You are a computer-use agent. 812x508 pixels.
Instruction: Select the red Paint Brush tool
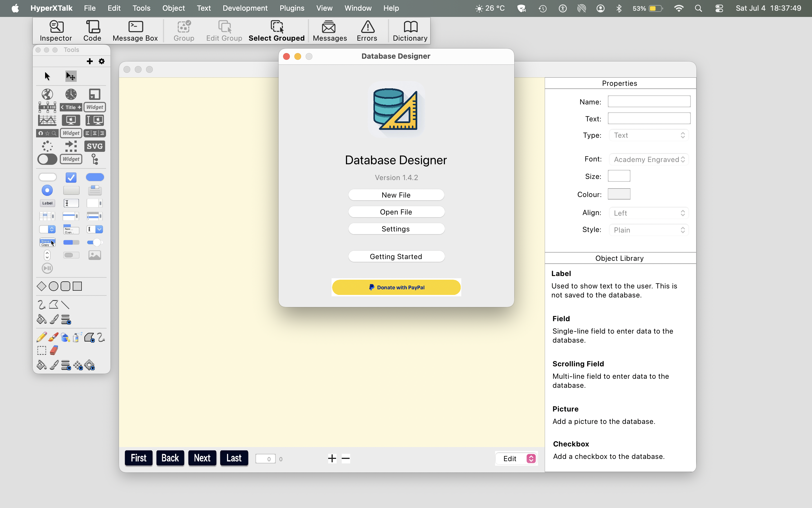(53, 337)
